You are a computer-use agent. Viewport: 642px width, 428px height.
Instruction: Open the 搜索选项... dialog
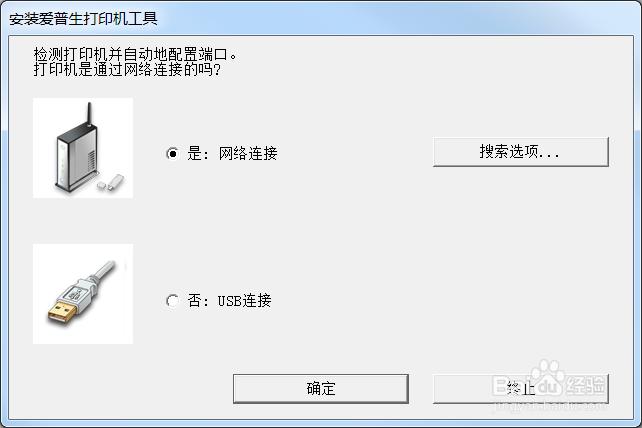(x=521, y=152)
